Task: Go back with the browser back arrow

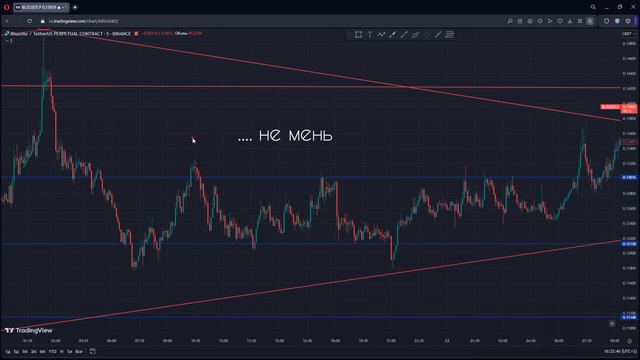Action: point(7,21)
